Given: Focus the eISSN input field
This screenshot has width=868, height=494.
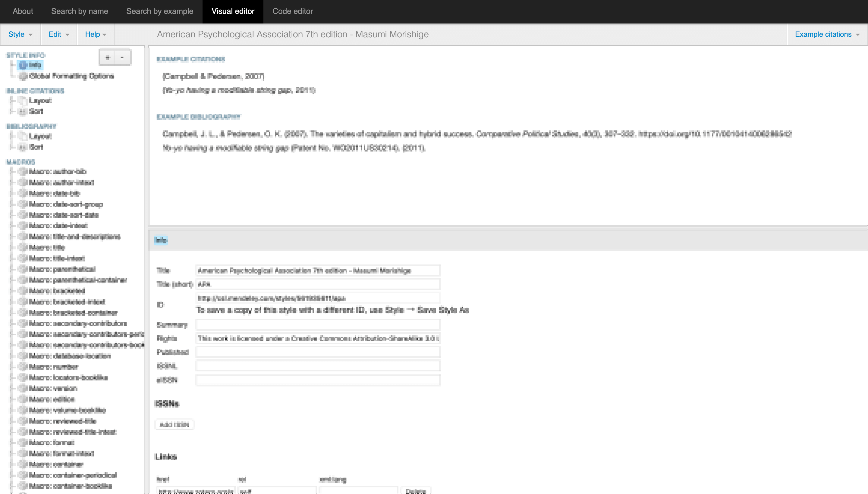Looking at the screenshot, I should click(318, 380).
